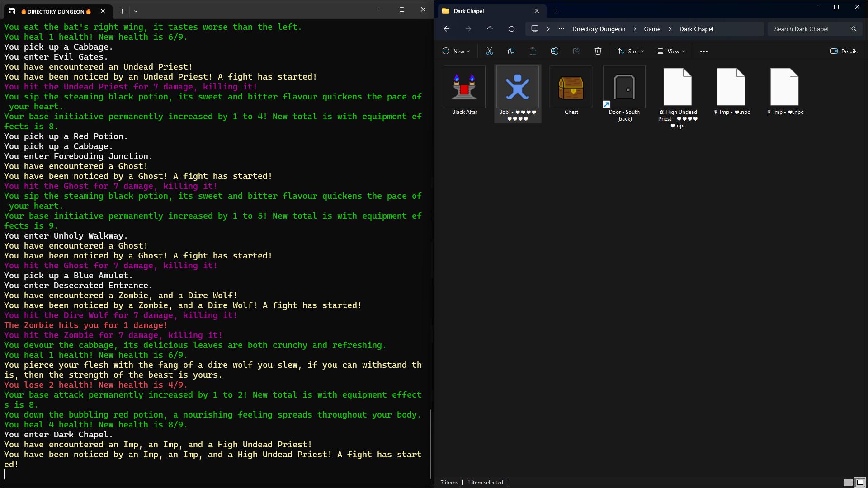Cut the selected item with scissors icon
This screenshot has height=488, width=868.
489,51
